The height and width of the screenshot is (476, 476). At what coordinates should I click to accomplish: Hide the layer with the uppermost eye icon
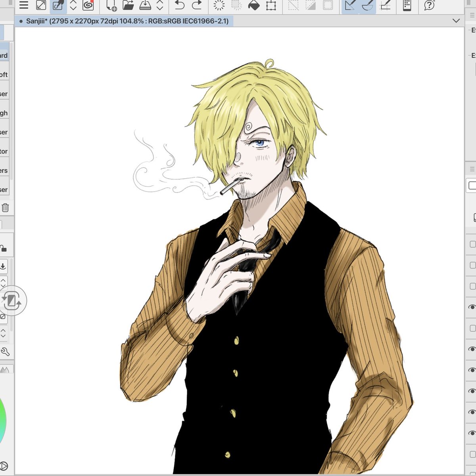click(472, 307)
